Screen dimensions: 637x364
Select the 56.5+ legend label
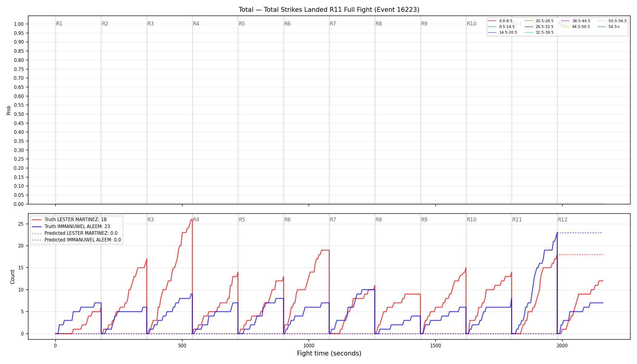pos(614,27)
